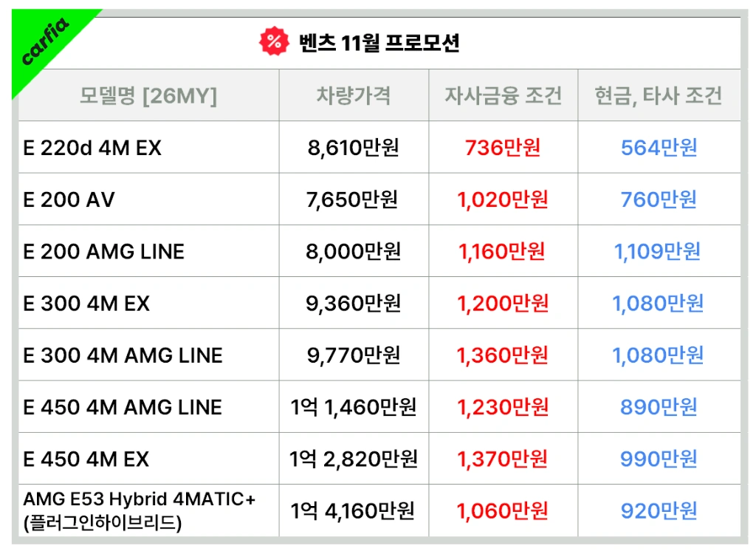Click the E 200 AMG LINE model cell
The height and width of the screenshot is (554, 756).
pos(104,252)
